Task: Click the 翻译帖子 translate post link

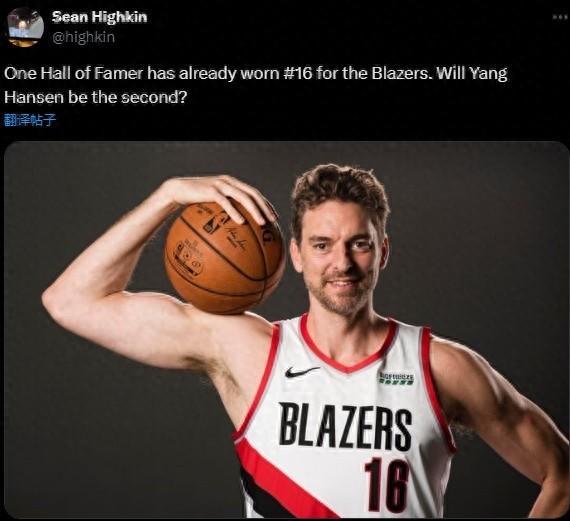Action: [x=30, y=120]
